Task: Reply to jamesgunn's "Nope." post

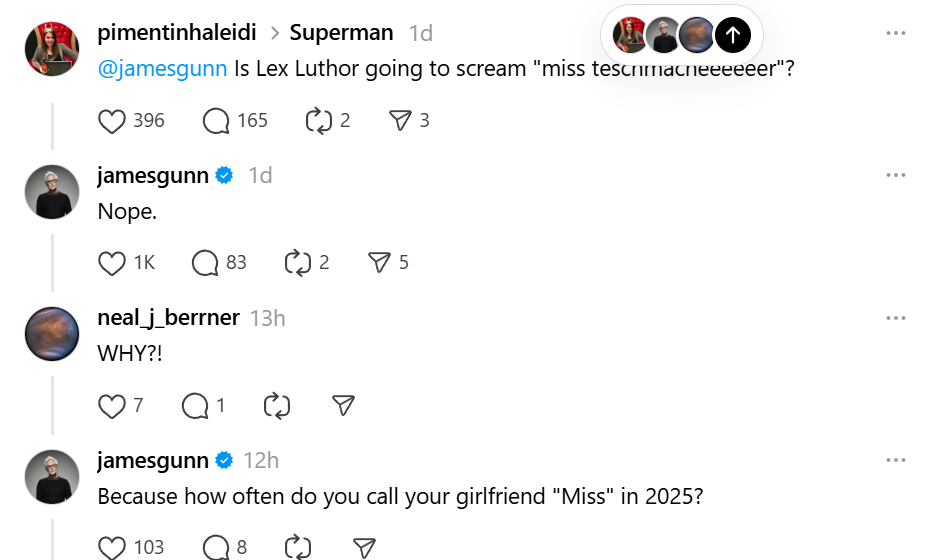Action: 205,263
